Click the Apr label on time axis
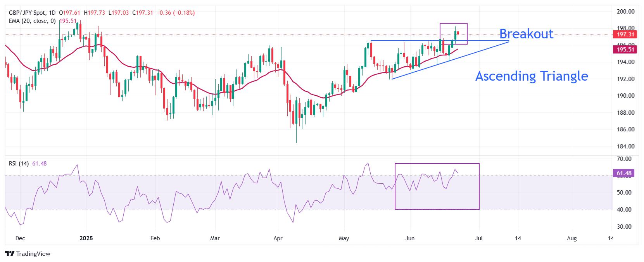 (278, 238)
